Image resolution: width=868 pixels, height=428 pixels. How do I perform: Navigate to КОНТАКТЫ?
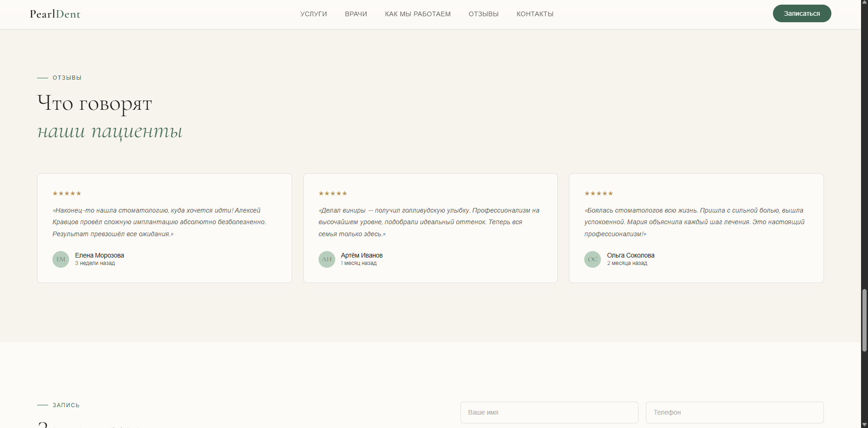coord(535,14)
